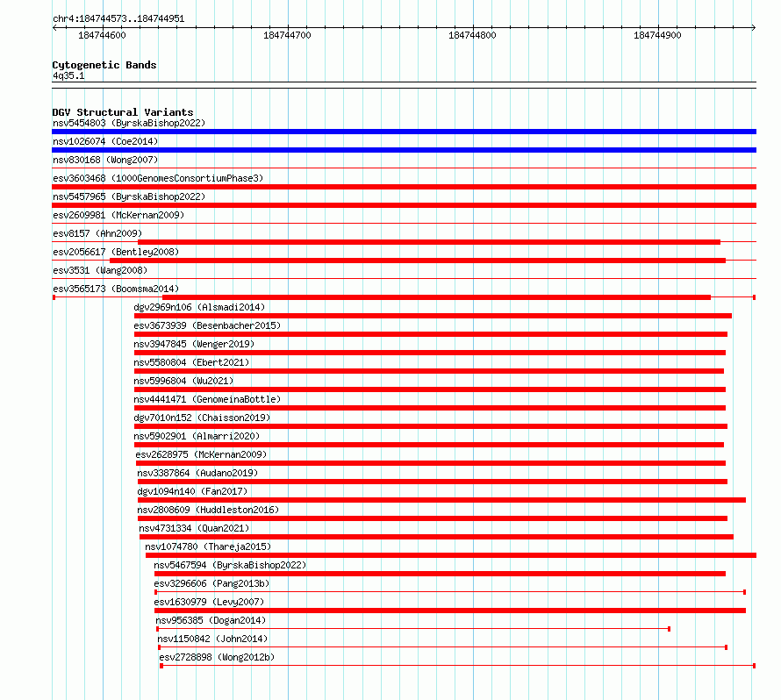Click the 4q35.1 band label
This screenshot has height=700, width=781.
tap(68, 75)
